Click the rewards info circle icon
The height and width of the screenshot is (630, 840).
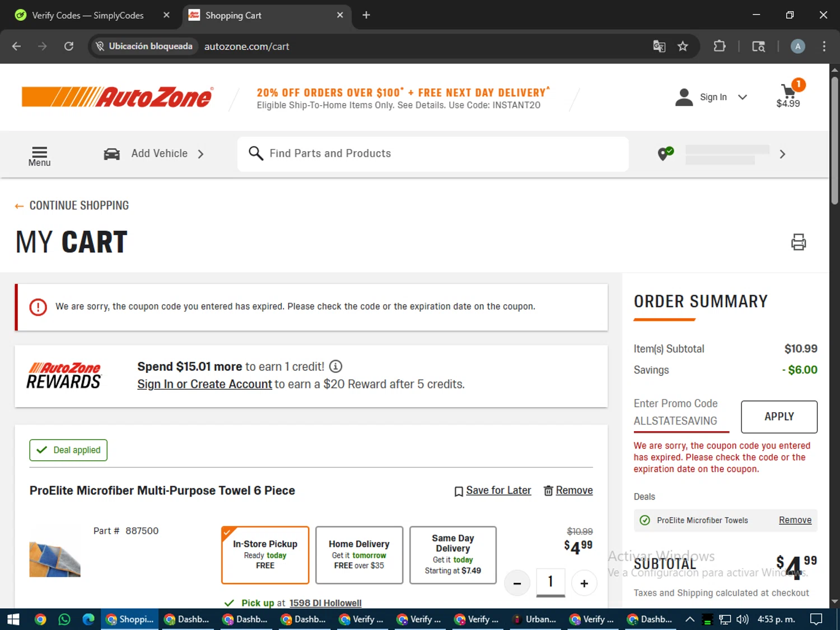[x=335, y=366]
